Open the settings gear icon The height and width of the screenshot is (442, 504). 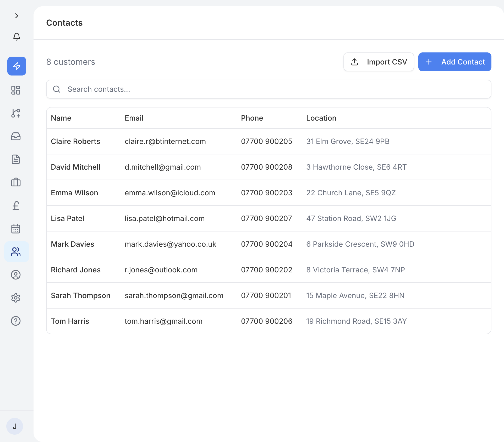coord(16,298)
